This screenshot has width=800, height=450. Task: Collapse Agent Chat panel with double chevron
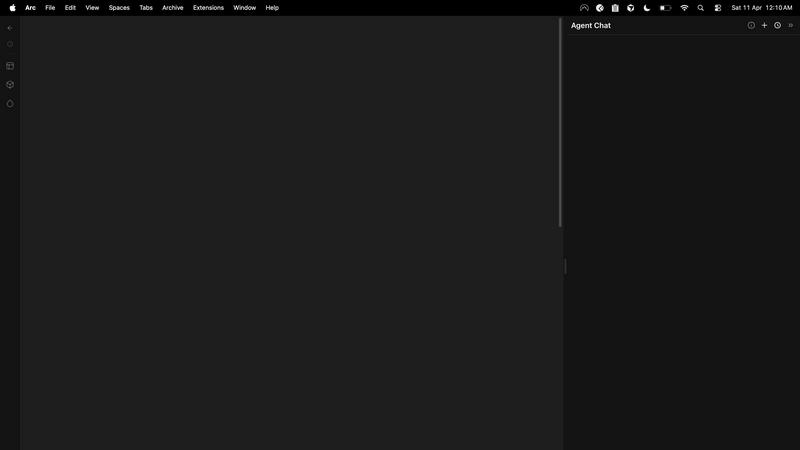click(x=790, y=26)
